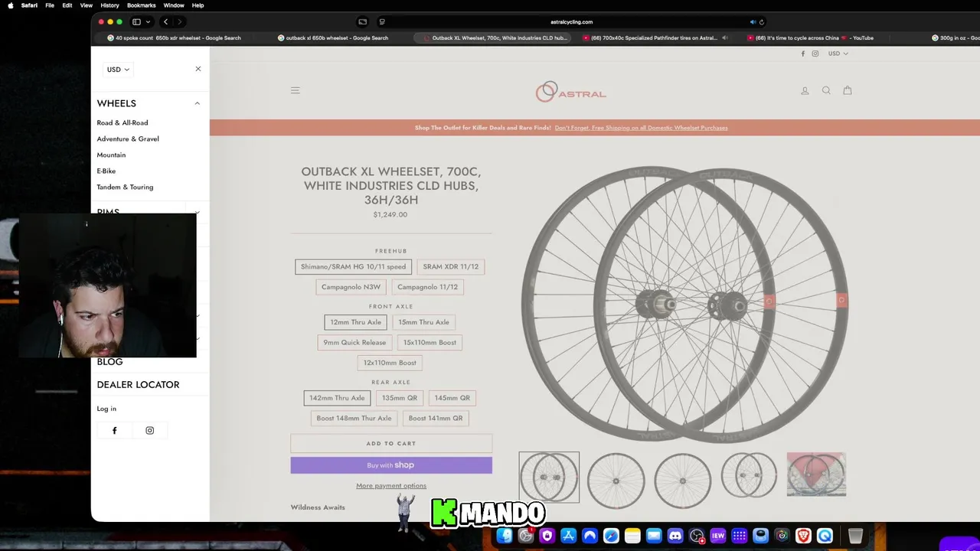Viewport: 980px width, 551px height.
Task: Open Discord from the Dock
Action: 675,536
